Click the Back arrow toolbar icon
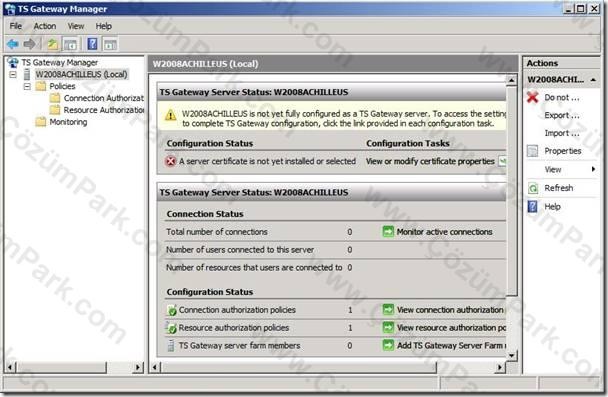Viewport: 608px width, 397px height. (12, 44)
